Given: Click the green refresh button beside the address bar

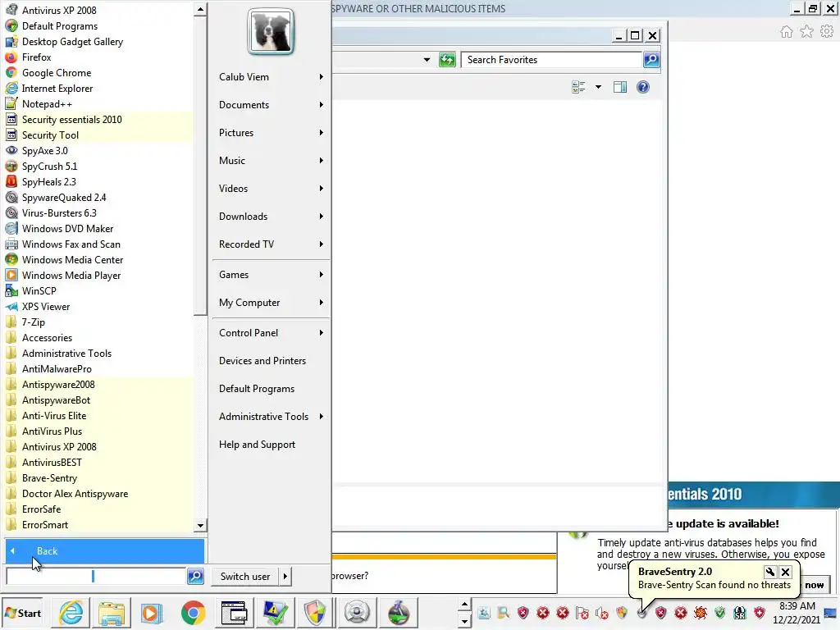Looking at the screenshot, I should (x=447, y=59).
